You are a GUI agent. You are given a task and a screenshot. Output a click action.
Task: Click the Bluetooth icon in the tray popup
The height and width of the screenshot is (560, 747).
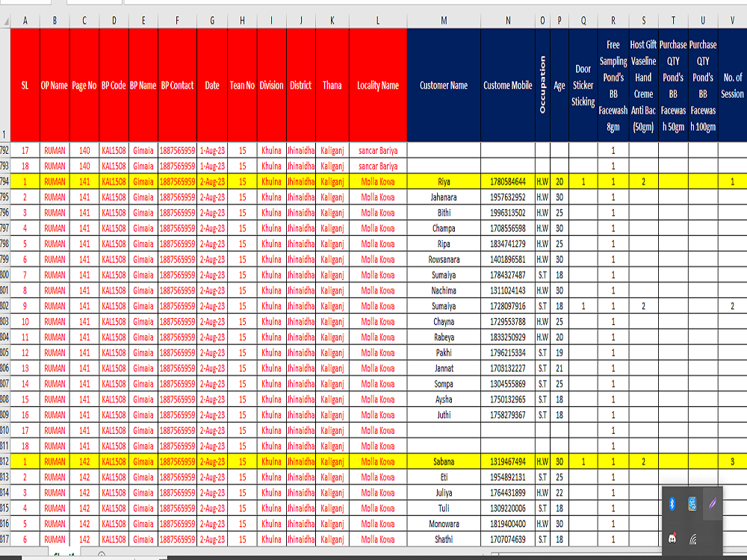(672, 503)
